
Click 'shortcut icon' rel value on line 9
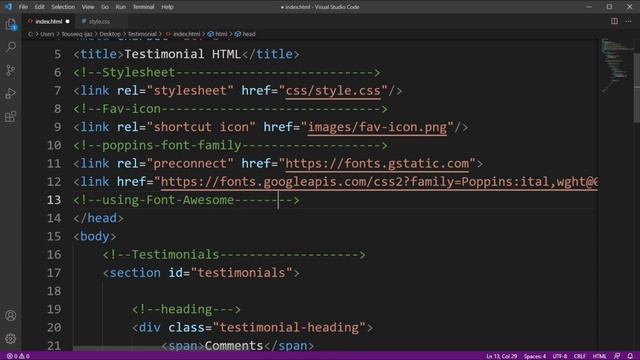pos(201,127)
